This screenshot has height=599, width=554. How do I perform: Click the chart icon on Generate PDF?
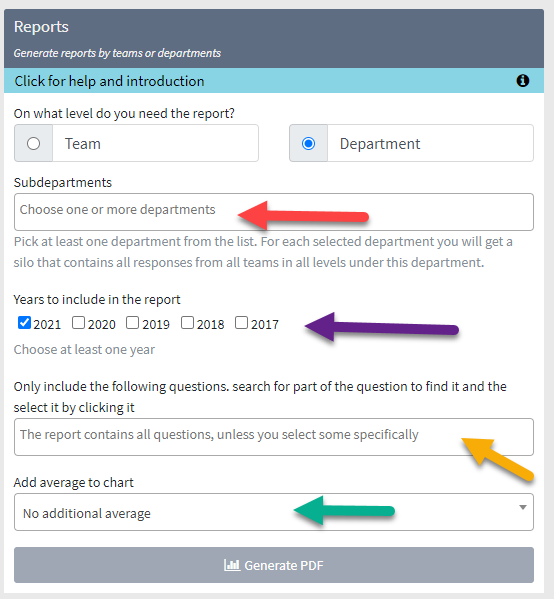[x=232, y=565]
